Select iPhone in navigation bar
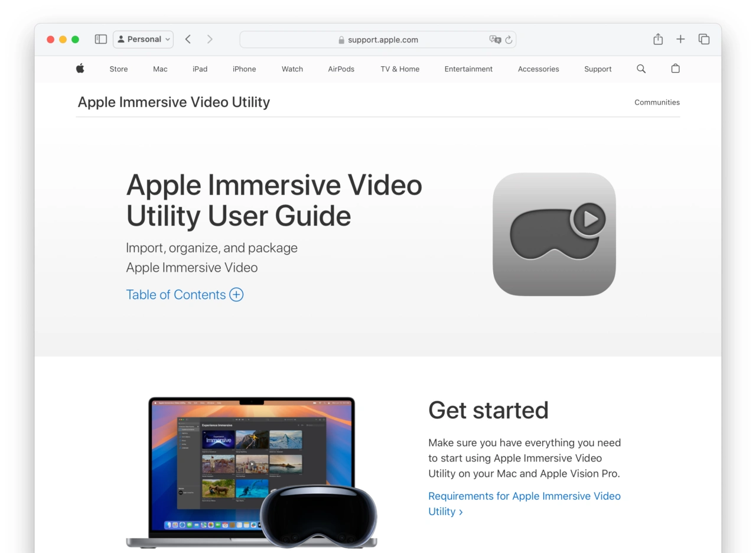Image resolution: width=756 pixels, height=553 pixels. point(244,69)
